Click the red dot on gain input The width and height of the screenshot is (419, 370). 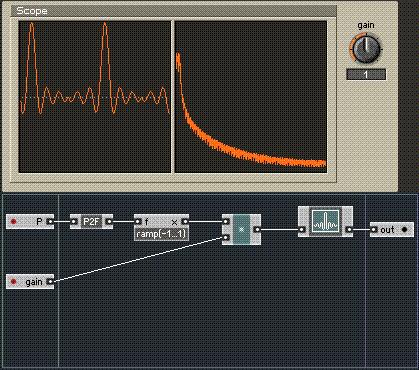pos(14,282)
